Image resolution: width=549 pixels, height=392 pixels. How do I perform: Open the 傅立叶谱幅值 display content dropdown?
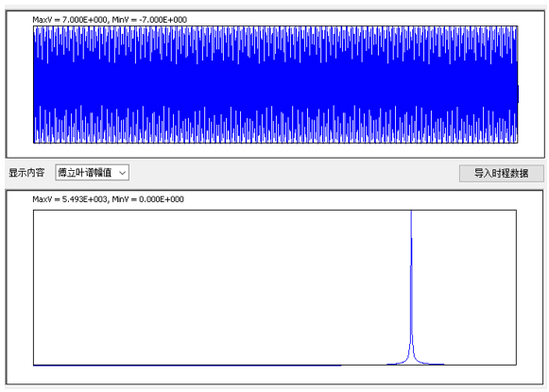92,173
